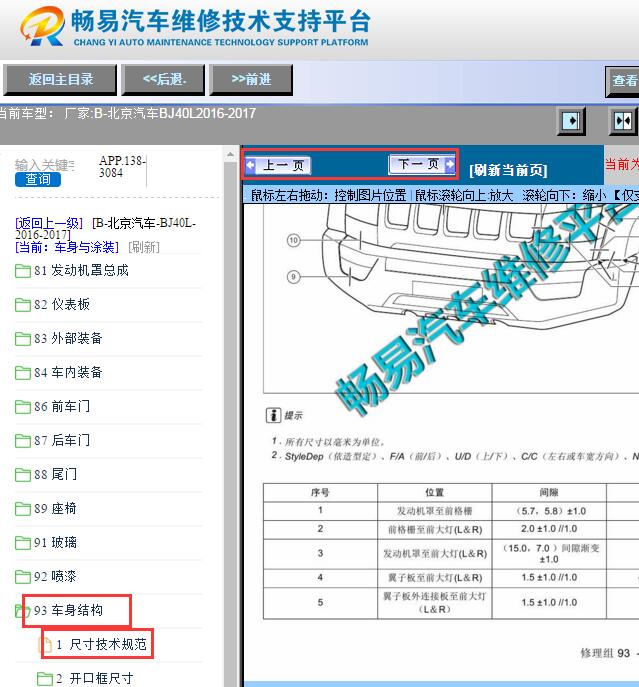Select table cell 发动机罩至前大灯(L&R)

(x=434, y=554)
